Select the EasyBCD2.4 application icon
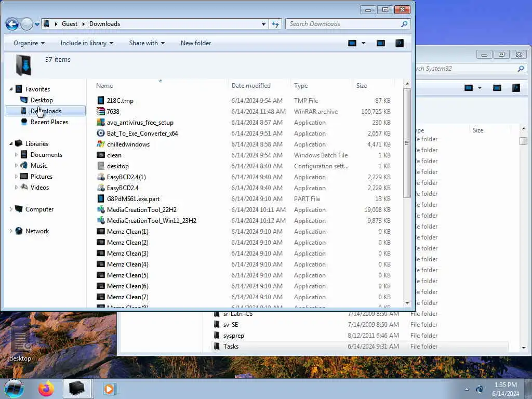 coord(100,188)
